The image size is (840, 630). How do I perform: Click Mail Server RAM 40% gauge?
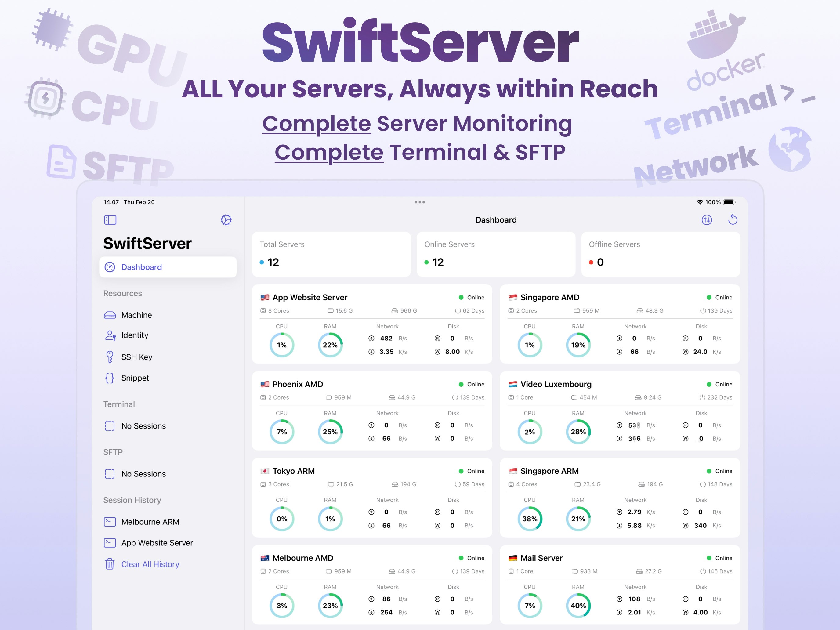click(x=578, y=606)
